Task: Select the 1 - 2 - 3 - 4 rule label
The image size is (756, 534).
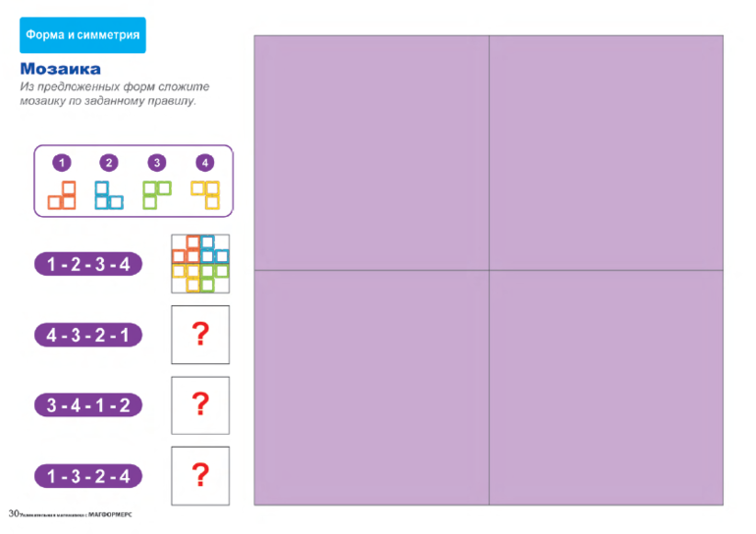Action: coord(88,264)
